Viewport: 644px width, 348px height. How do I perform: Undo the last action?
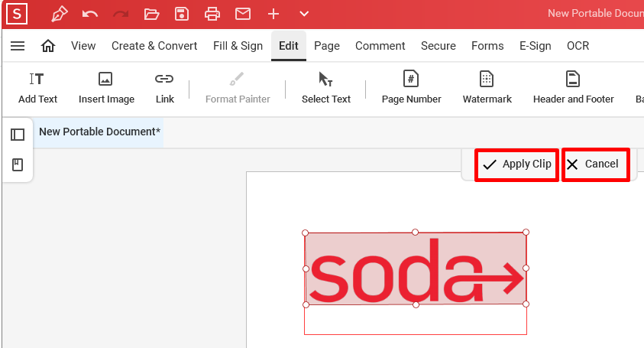tap(90, 15)
